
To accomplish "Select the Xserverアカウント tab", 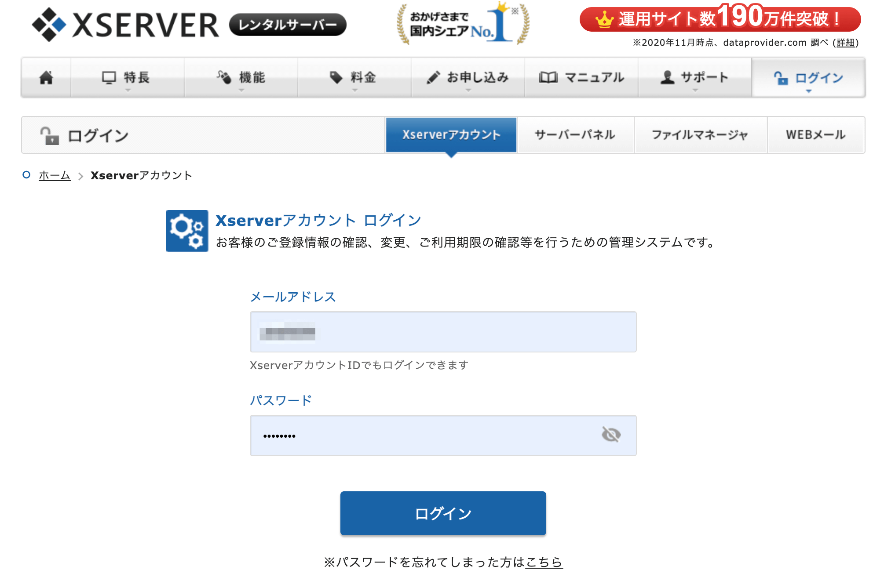I will click(451, 134).
